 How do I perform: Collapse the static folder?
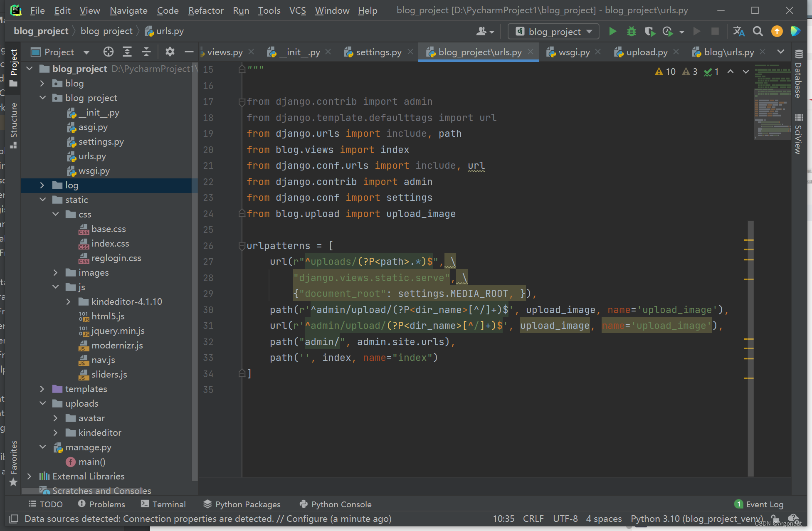pos(43,200)
